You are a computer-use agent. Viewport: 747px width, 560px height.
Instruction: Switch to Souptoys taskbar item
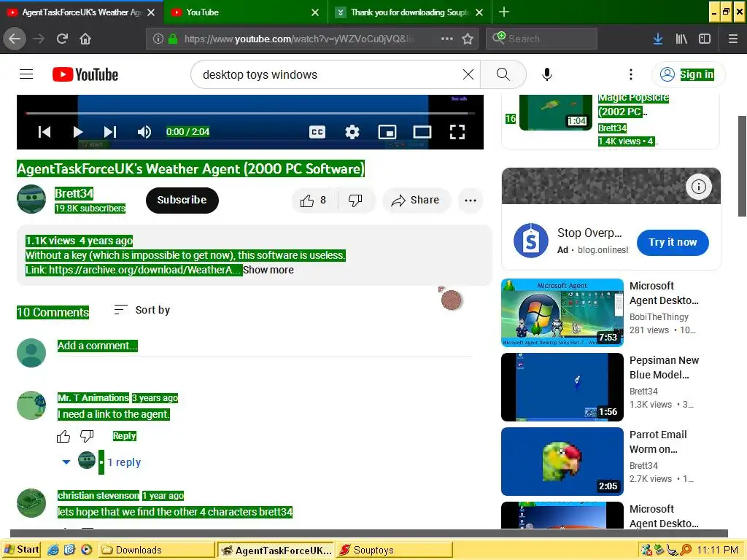click(393, 550)
